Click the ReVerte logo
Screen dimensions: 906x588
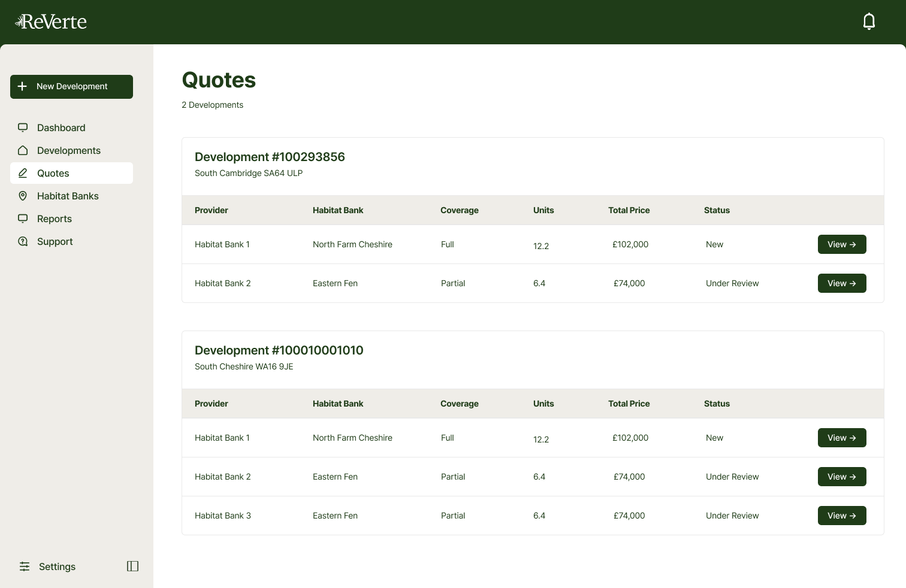[x=51, y=22]
